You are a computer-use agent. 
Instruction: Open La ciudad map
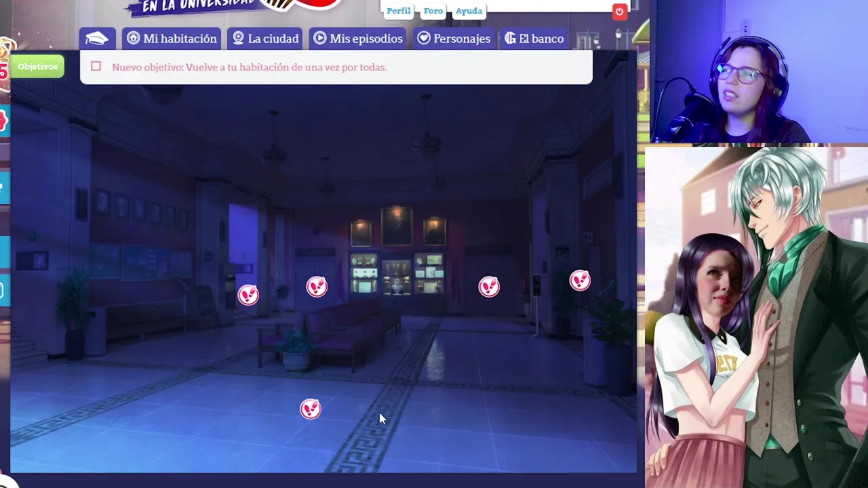click(265, 39)
